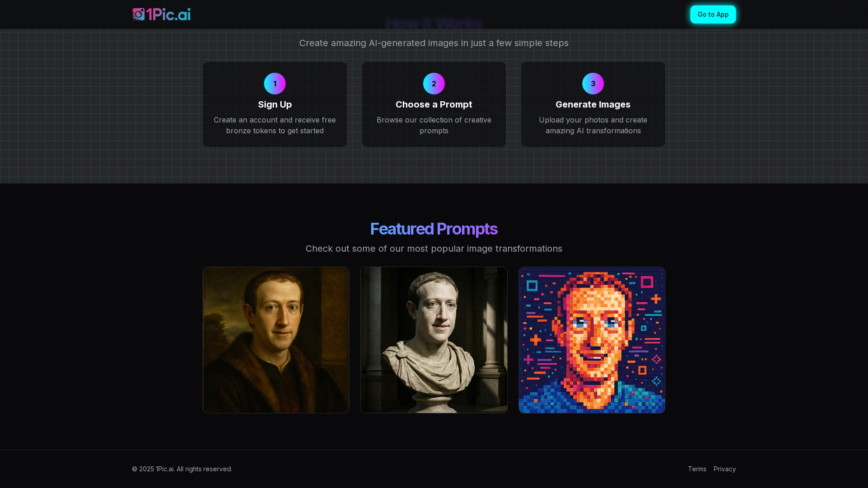The width and height of the screenshot is (868, 488).
Task: Select the pixel art prompt thumbnail
Action: point(592,340)
